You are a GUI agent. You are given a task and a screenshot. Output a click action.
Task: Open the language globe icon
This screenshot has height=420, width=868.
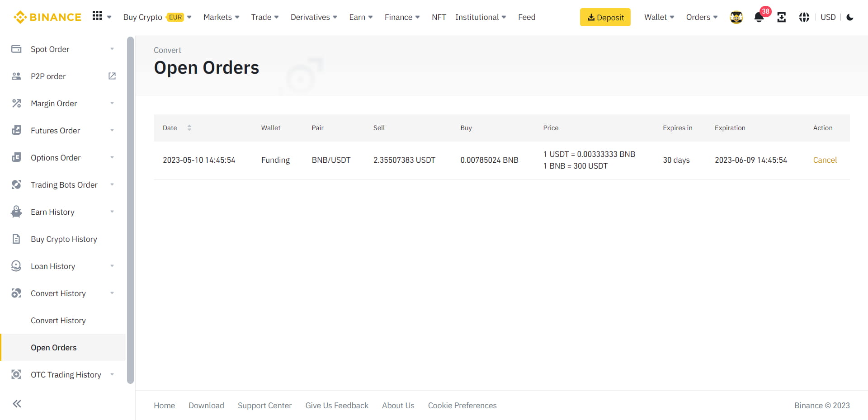click(804, 17)
